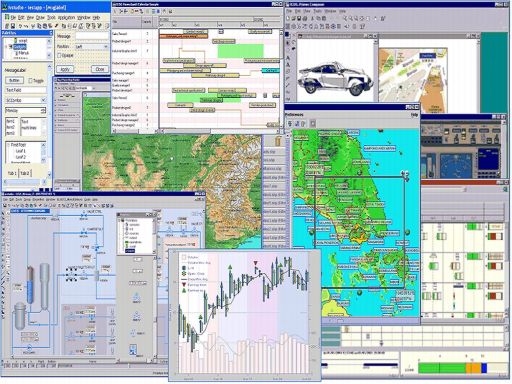Open the Tools menu in ivfstudio

51,17
